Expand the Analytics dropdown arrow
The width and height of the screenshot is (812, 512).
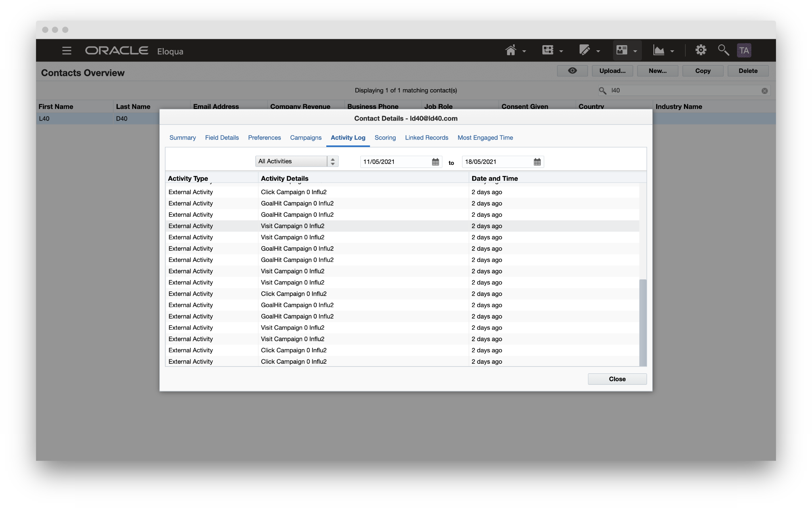tap(672, 51)
